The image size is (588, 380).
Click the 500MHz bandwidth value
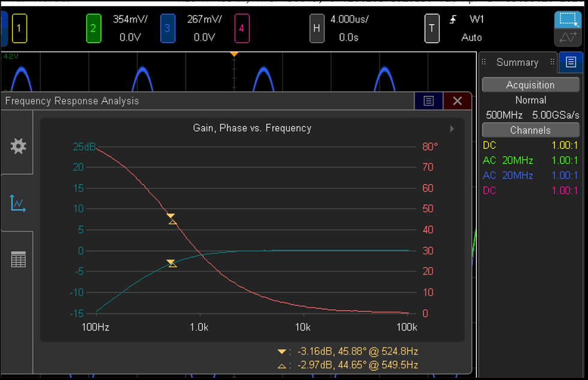[x=505, y=115]
